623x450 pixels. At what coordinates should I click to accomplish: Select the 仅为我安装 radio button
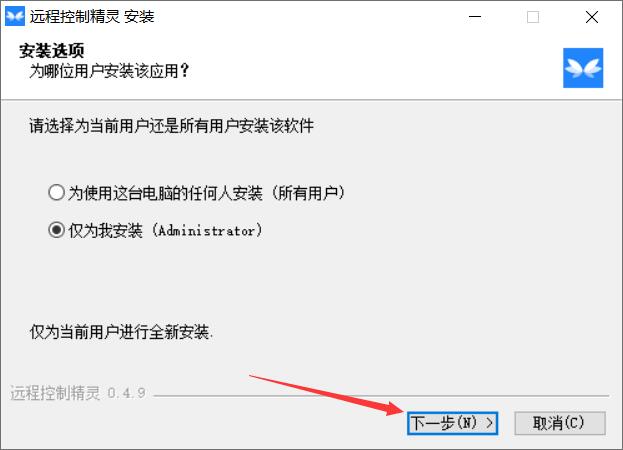pyautogui.click(x=56, y=230)
